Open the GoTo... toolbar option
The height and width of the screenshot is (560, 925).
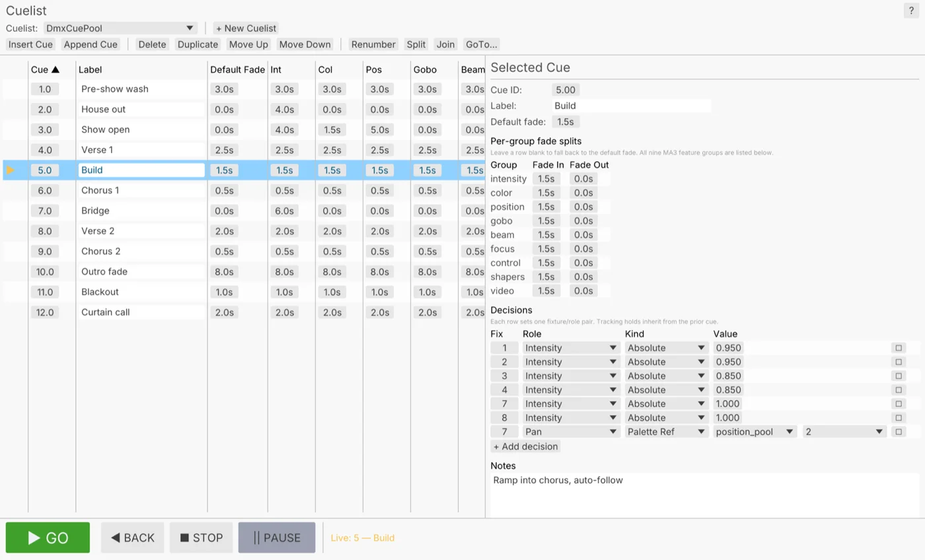(x=482, y=44)
